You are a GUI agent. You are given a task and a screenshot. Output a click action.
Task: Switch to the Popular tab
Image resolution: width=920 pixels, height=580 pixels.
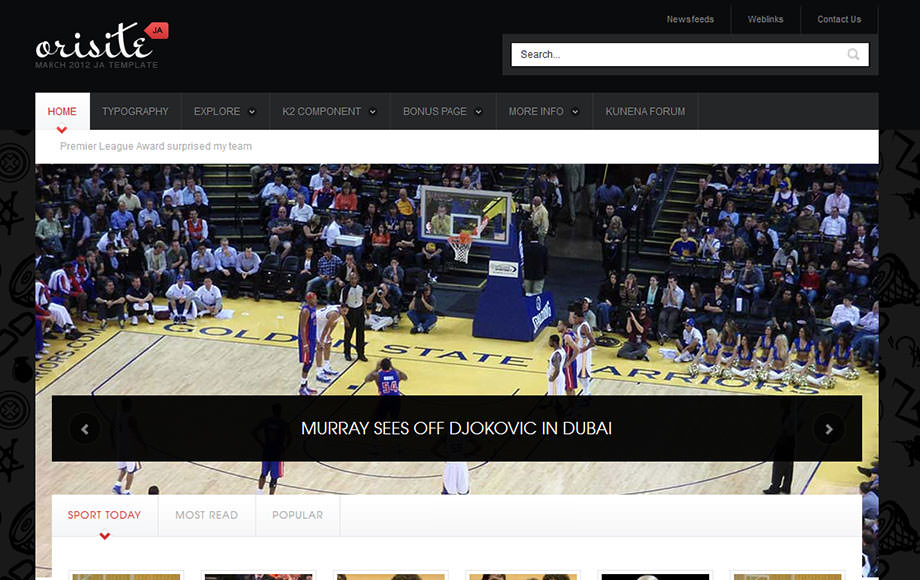[x=297, y=515]
